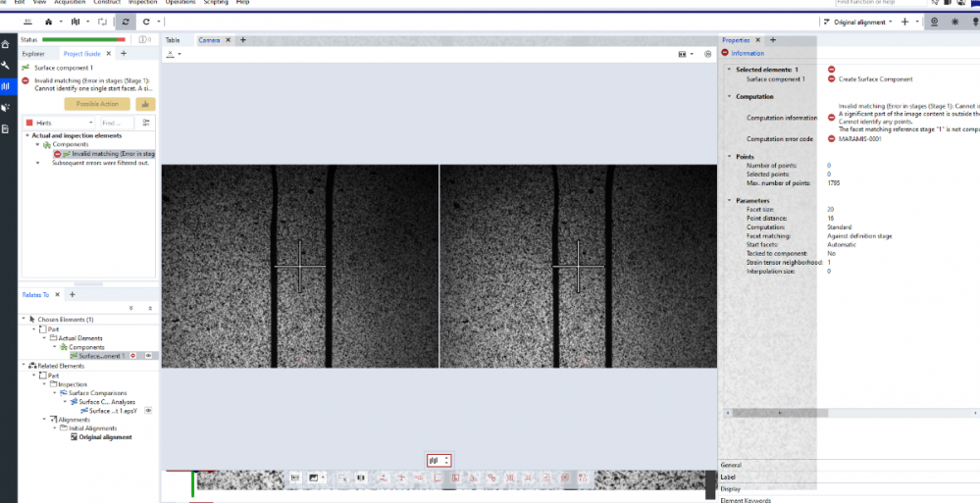Viewport: 980px width, 503px height.
Task: Click the starburst laser icon in top-right toolbar
Action: 955,22
